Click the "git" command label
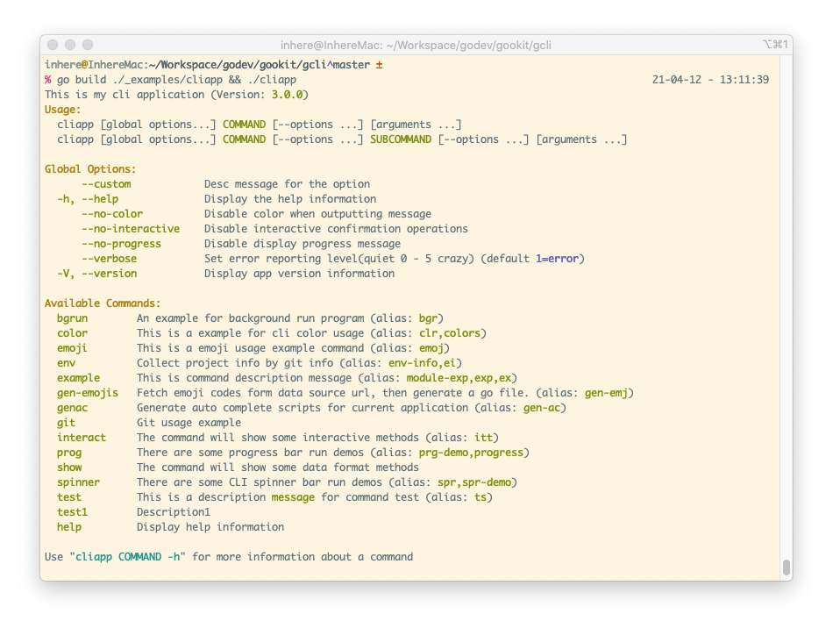Screen dimensions: 840x621 coord(65,422)
